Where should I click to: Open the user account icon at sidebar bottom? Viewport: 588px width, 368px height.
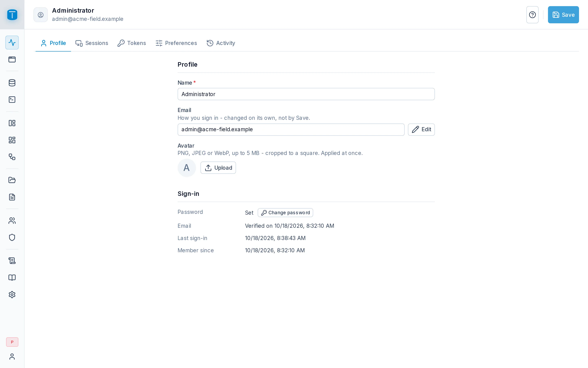tap(12, 357)
